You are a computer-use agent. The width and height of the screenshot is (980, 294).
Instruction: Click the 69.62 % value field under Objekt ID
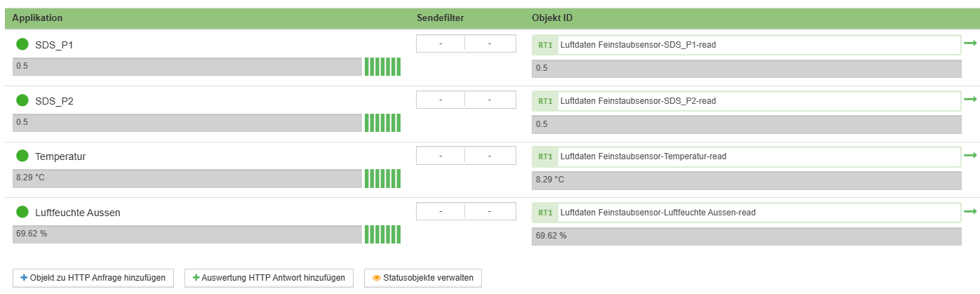point(746,236)
